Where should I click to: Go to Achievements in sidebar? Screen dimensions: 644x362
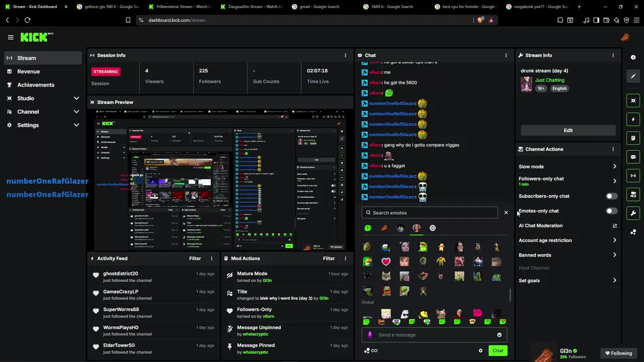point(43,85)
